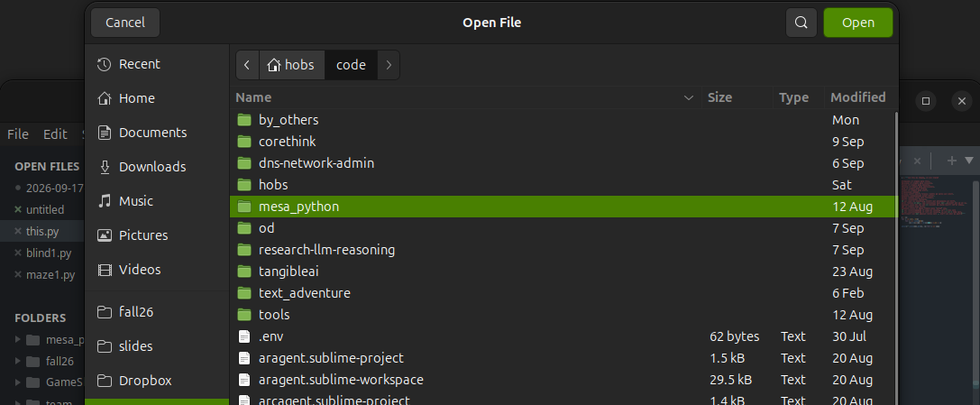Expand the fall26 folder in Sublime sidebar

[18, 361]
